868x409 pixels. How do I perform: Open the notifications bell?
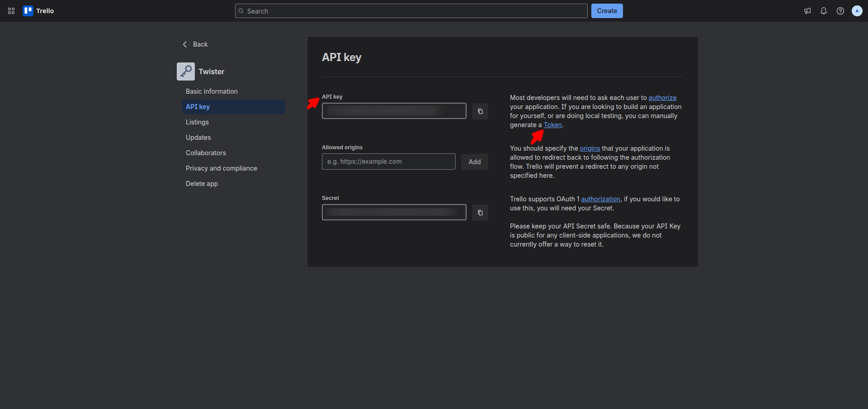pyautogui.click(x=824, y=11)
